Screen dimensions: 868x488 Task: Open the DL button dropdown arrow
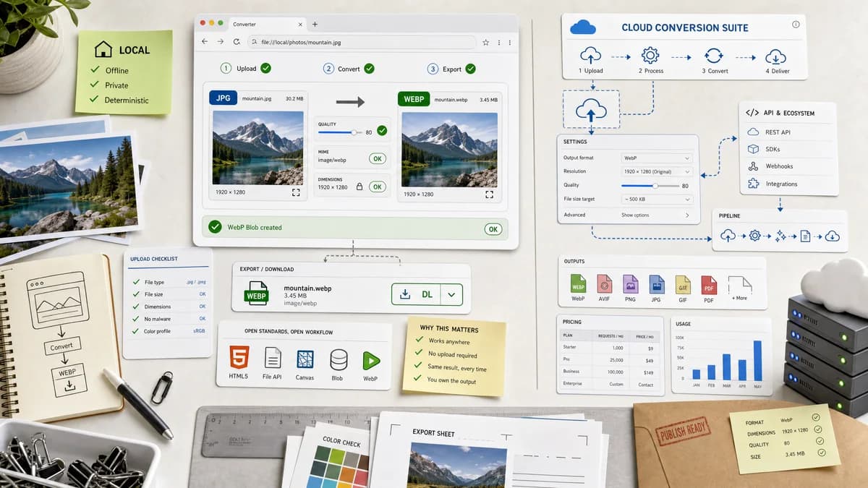point(451,294)
